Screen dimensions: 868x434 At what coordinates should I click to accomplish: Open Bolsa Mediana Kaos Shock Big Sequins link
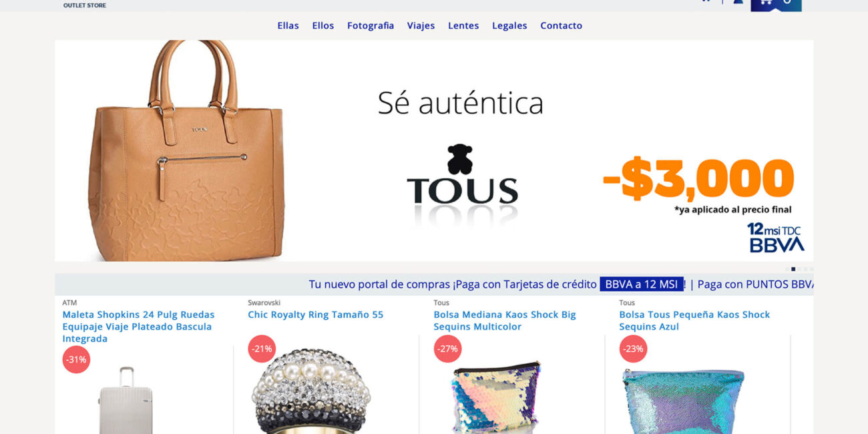[505, 320]
